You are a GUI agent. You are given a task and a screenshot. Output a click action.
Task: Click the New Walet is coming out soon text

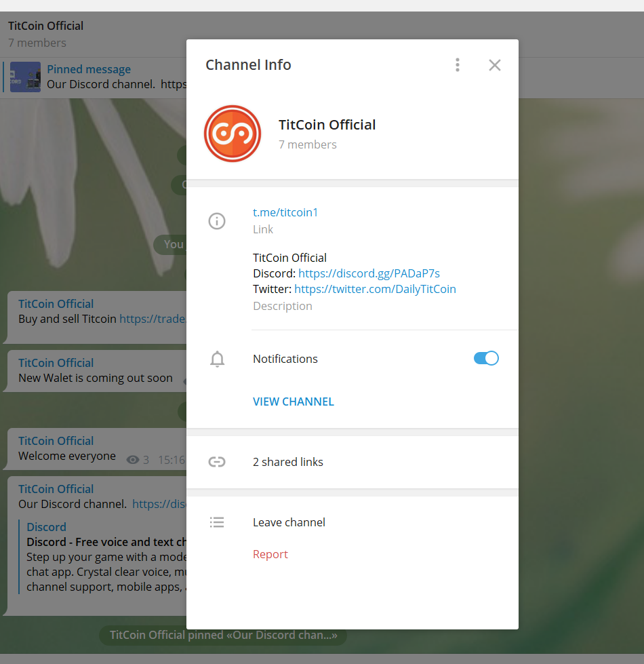tap(96, 378)
